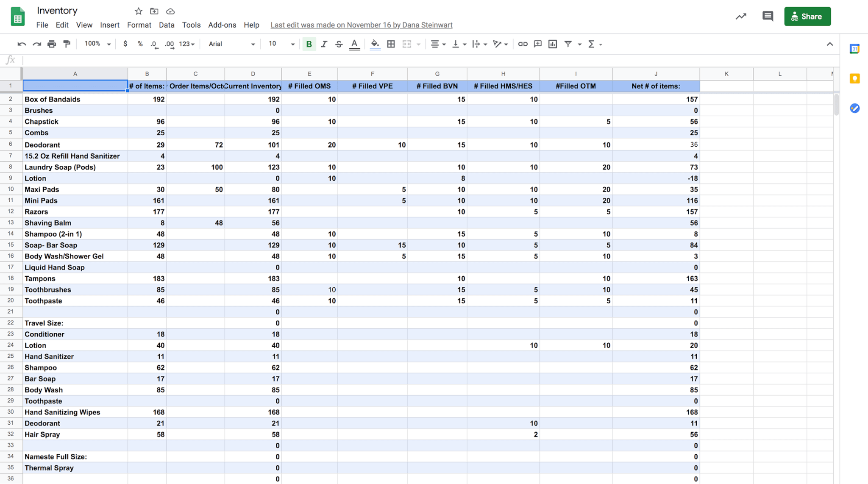Open text wrapping dropdown
The height and width of the screenshot is (484, 868).
pos(479,44)
